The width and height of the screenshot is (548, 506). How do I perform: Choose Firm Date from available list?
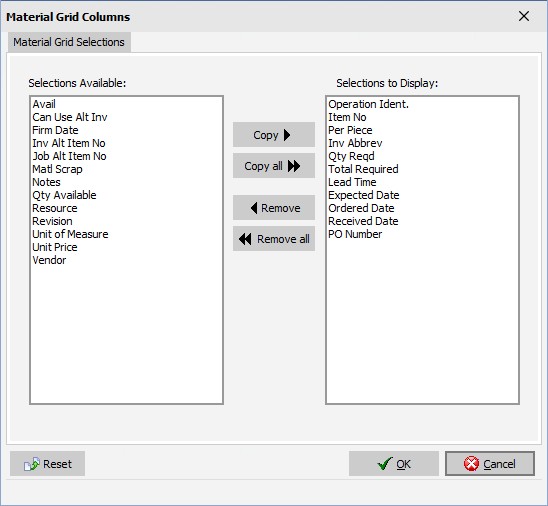[x=55, y=130]
